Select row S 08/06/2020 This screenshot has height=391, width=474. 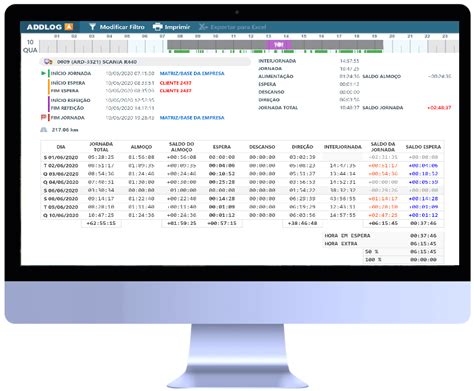(x=242, y=199)
